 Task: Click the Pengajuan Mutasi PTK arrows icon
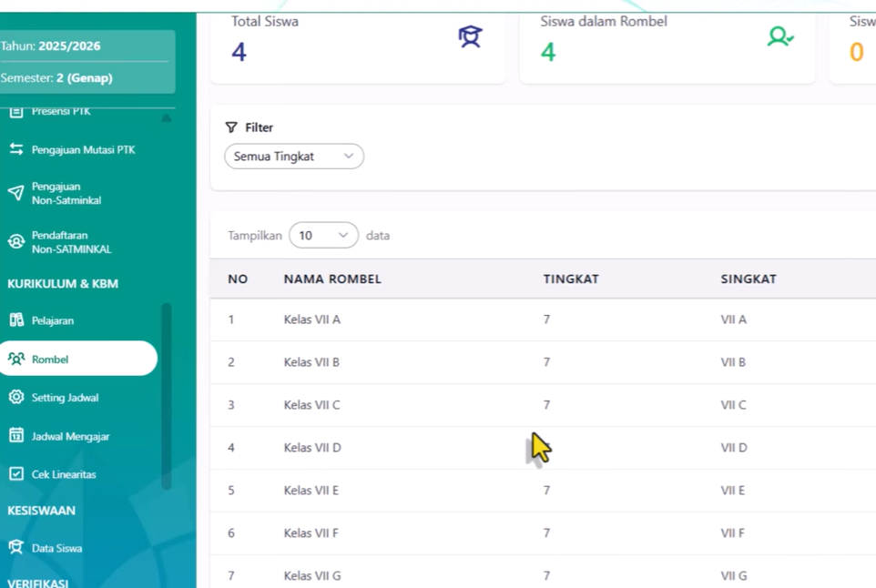click(x=16, y=149)
